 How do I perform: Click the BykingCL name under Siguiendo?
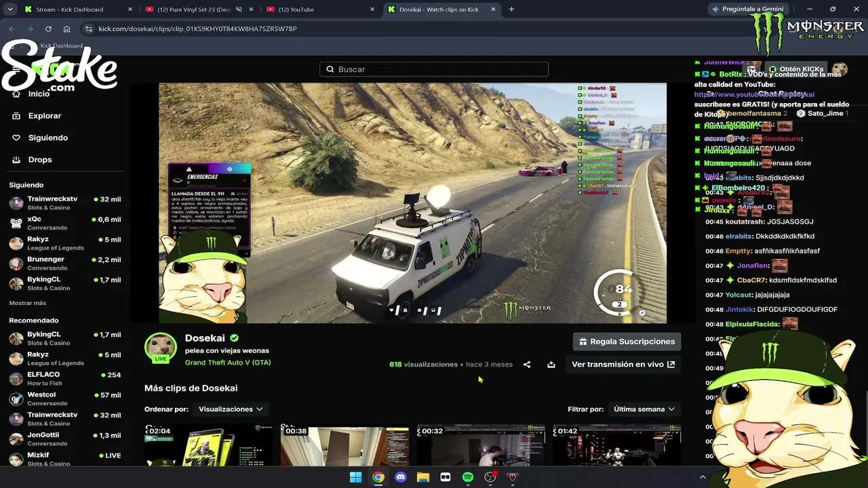(44, 279)
